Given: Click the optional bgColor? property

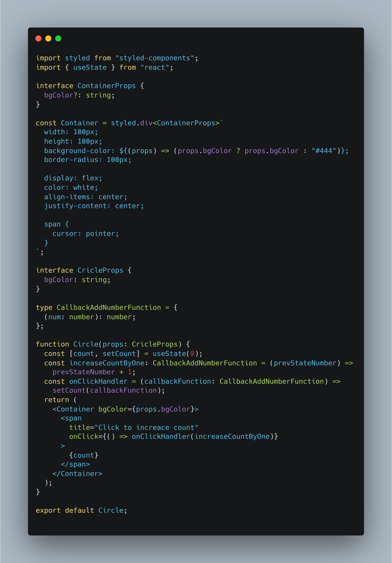Looking at the screenshot, I should (x=61, y=95).
